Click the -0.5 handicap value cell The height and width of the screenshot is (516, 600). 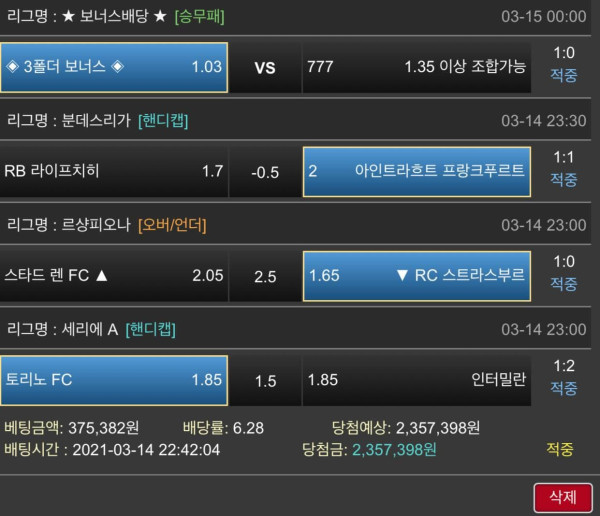265,172
